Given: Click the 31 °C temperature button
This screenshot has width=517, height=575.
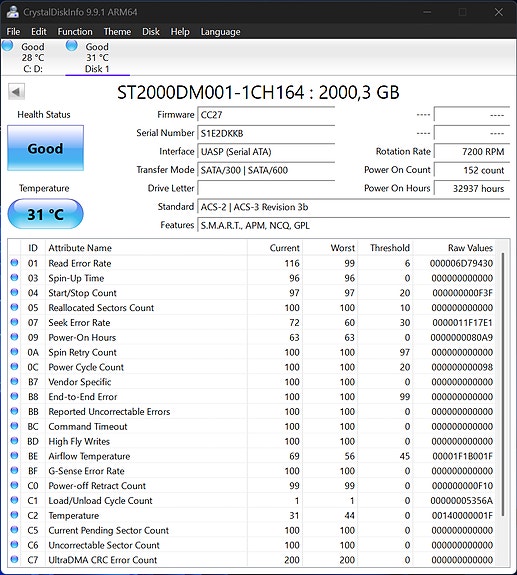Looking at the screenshot, I should pos(45,214).
